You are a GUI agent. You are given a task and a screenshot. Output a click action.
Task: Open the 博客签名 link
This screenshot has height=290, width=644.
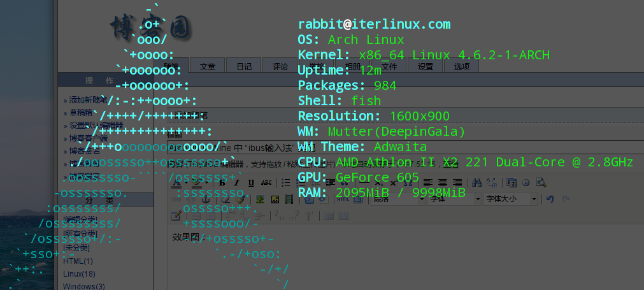coord(84,151)
